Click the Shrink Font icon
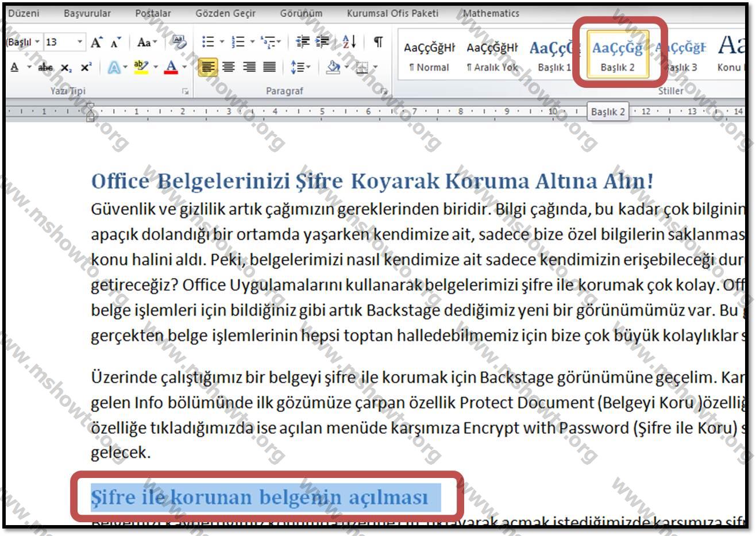Viewport: 756px width, 536px height. 115,43
